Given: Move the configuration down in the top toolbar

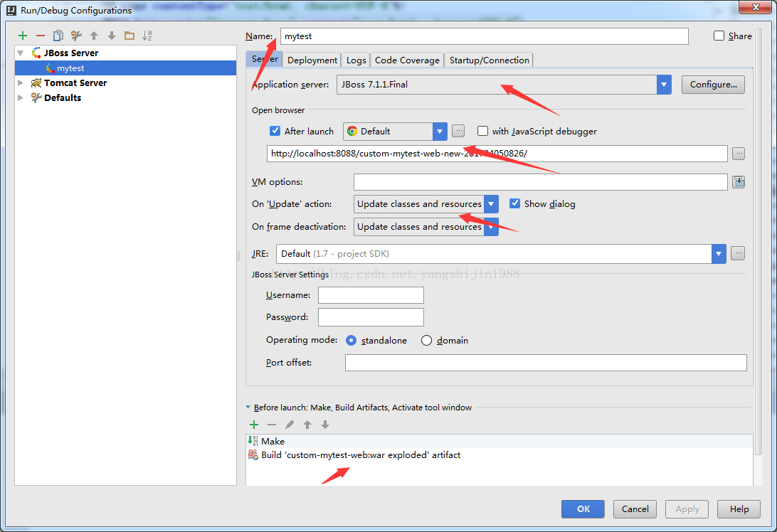Looking at the screenshot, I should point(112,36).
